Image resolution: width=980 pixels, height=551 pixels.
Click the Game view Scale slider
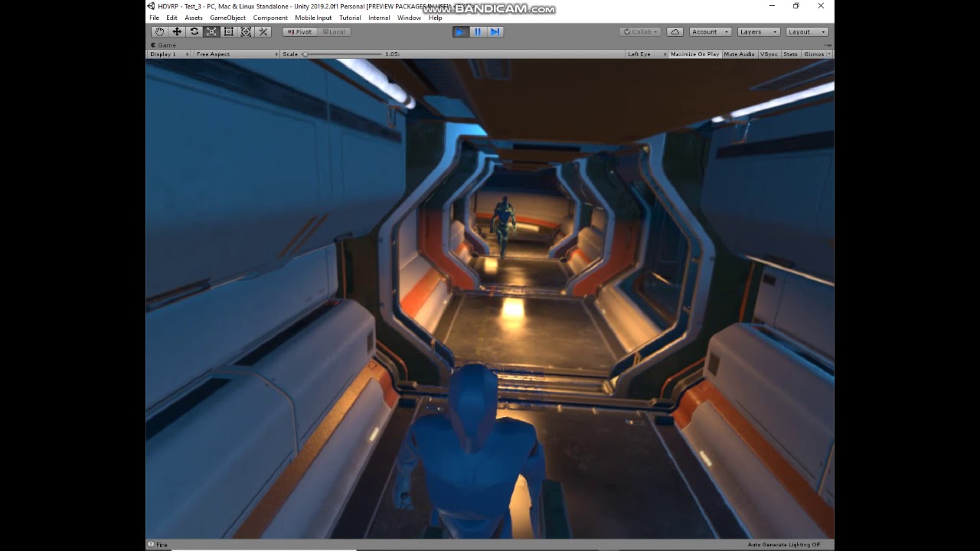coord(343,54)
